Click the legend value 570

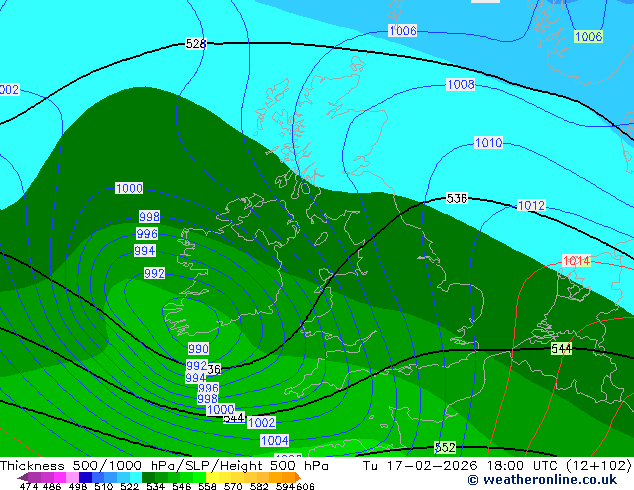(x=233, y=486)
